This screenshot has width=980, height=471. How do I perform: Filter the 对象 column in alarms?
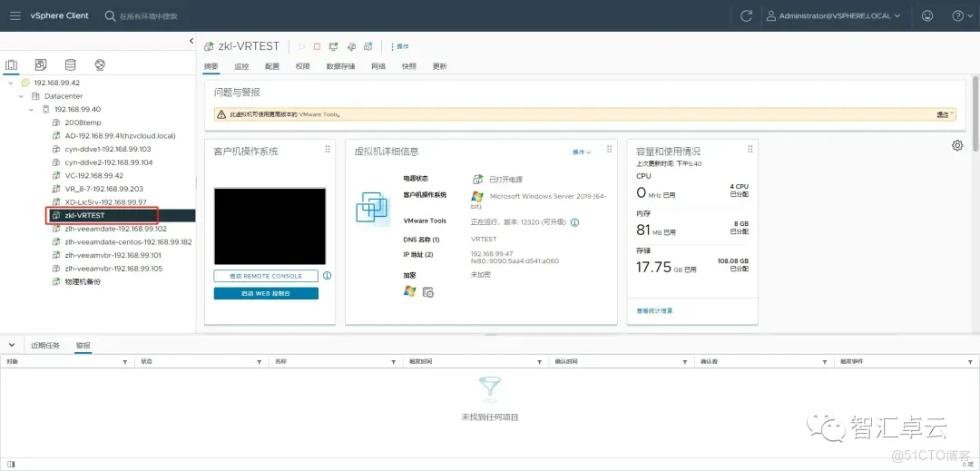(x=125, y=362)
